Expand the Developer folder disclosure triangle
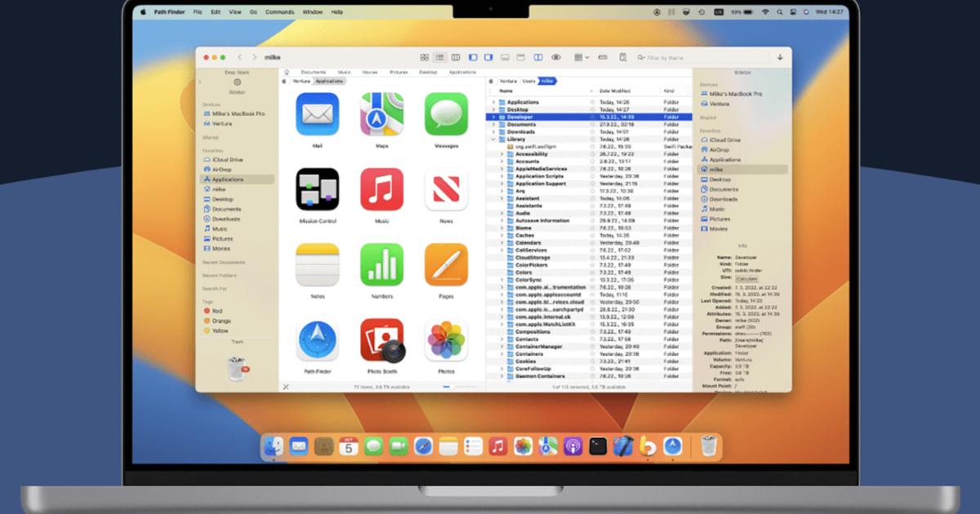The image size is (980, 514). pos(492,117)
